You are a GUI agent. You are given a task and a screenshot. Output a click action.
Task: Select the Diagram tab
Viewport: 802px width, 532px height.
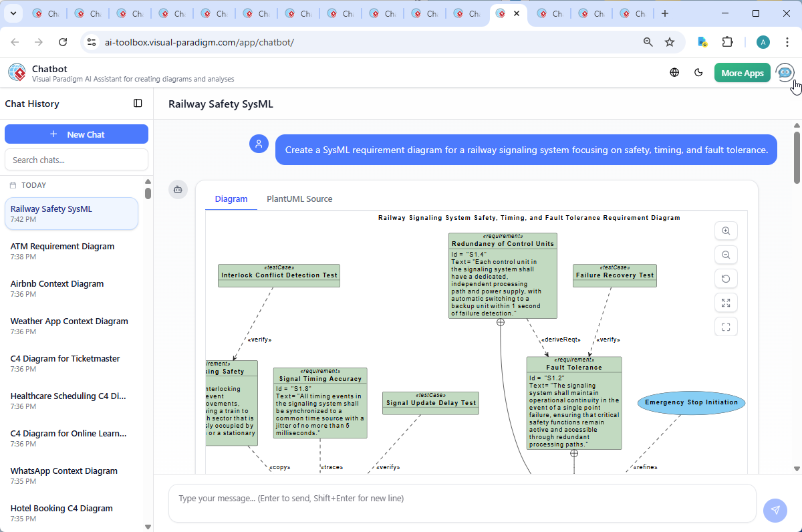(231, 198)
